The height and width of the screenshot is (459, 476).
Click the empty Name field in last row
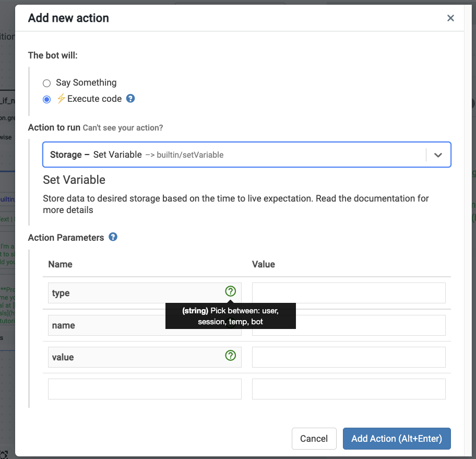coord(145,389)
